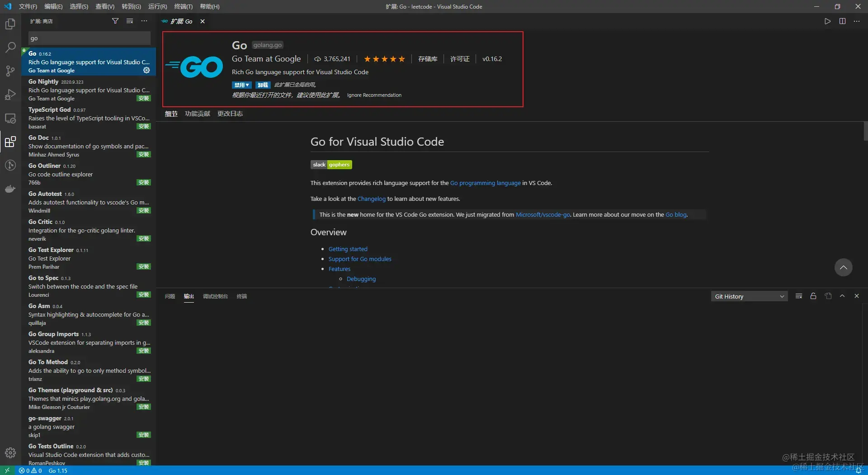Click the run icon in editor title bar
The height and width of the screenshot is (475, 868).
click(x=827, y=21)
